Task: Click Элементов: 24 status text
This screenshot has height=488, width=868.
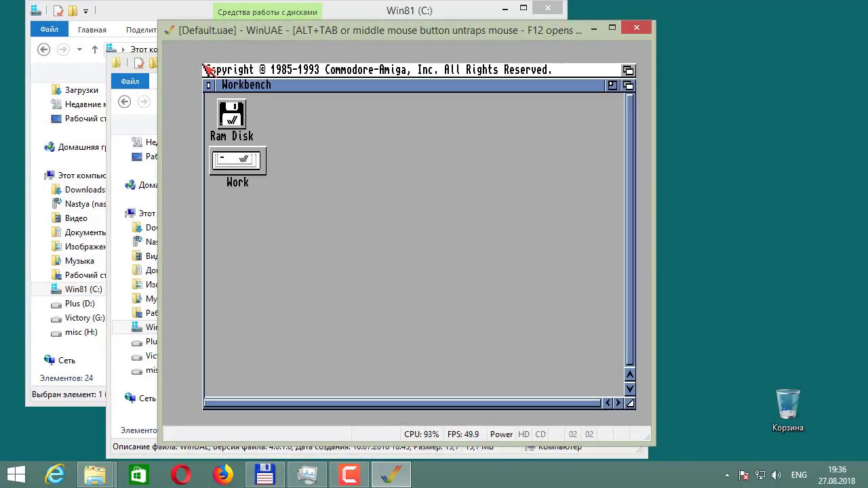Action: click(66, 378)
